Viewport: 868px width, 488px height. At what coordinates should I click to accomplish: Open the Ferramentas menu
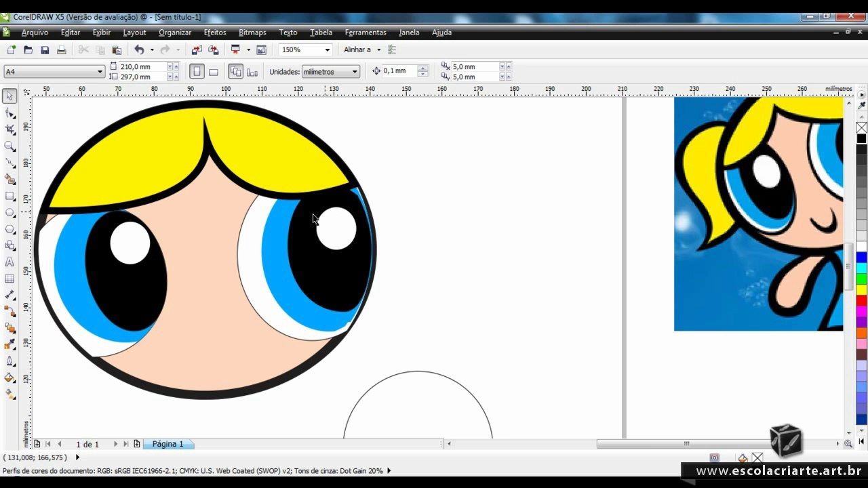[x=366, y=32]
